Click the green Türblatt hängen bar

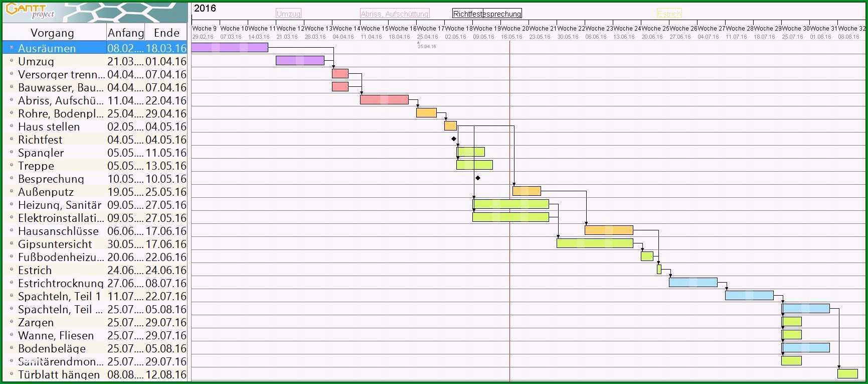[847, 374]
